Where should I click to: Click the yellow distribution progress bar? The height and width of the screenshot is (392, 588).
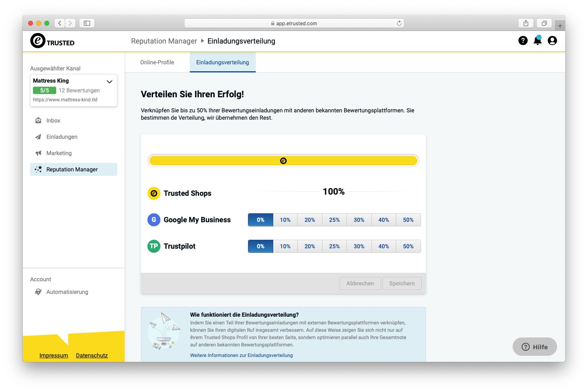click(x=283, y=161)
